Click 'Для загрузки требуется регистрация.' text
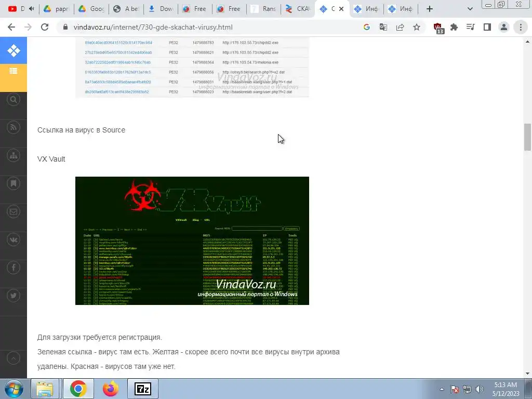 (x=100, y=337)
